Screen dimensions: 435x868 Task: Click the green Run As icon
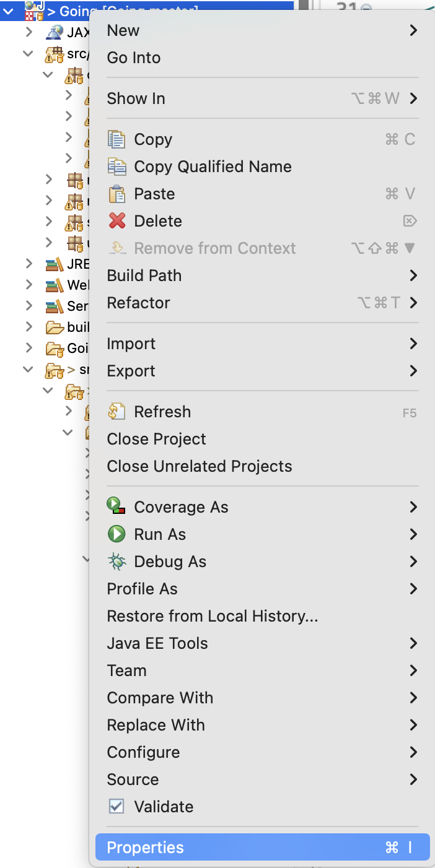[x=116, y=534]
